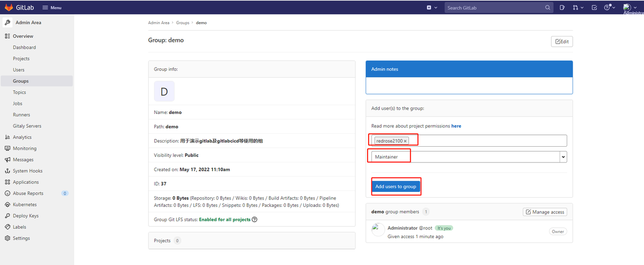Open Topics in the sidebar
This screenshot has width=644, height=265.
point(19,92)
